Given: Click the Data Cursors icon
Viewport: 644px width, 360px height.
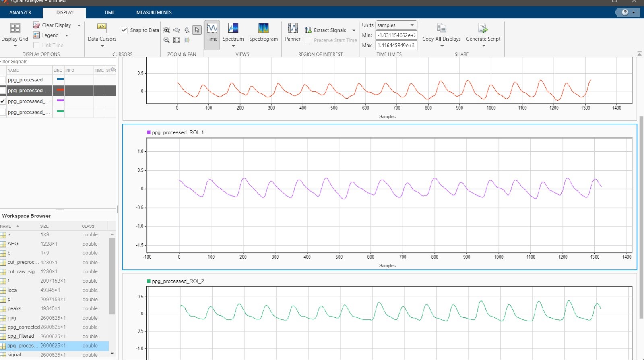Looking at the screenshot, I should pyautogui.click(x=102, y=27).
